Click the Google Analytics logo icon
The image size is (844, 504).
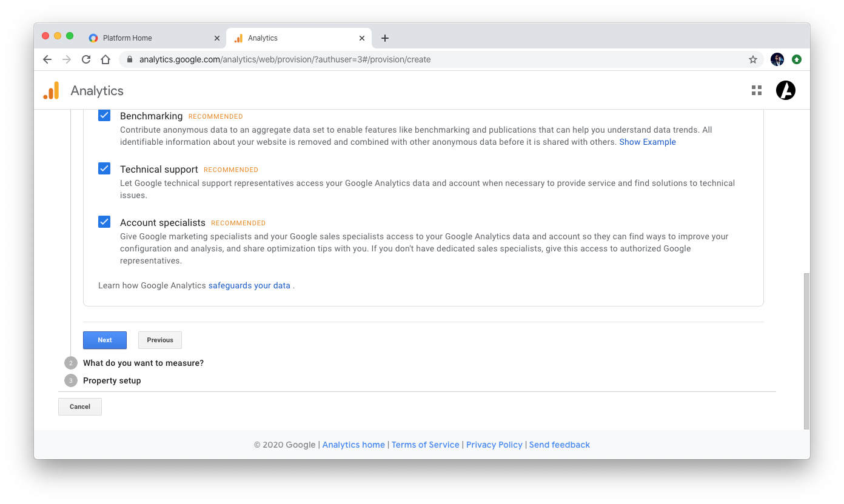coord(52,90)
